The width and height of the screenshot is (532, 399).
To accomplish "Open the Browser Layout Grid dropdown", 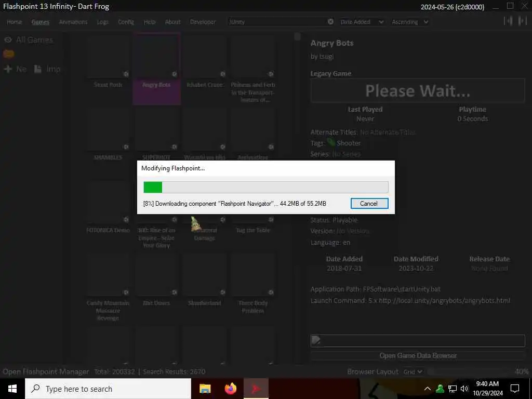I will (x=413, y=372).
